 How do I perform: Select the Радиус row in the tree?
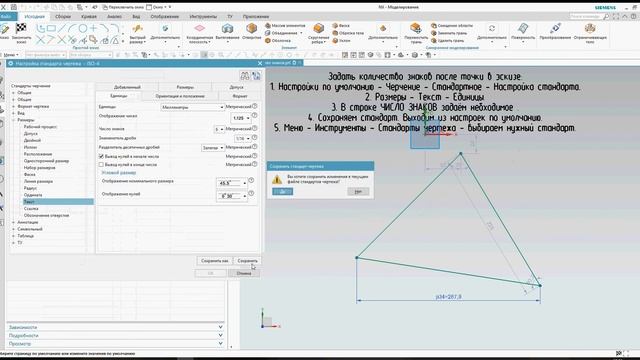(x=30, y=188)
